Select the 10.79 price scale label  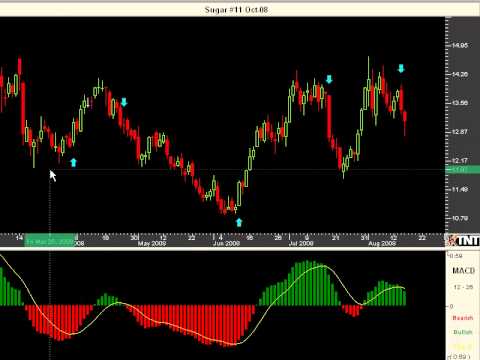tap(459, 218)
